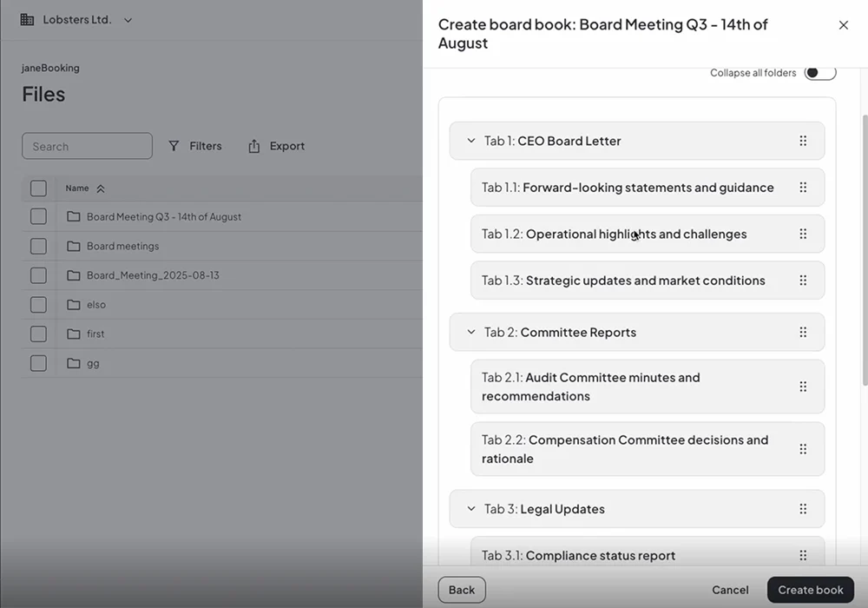868x608 pixels.
Task: Click the organization icon beside Lobsters Ltd.
Action: pos(25,17)
